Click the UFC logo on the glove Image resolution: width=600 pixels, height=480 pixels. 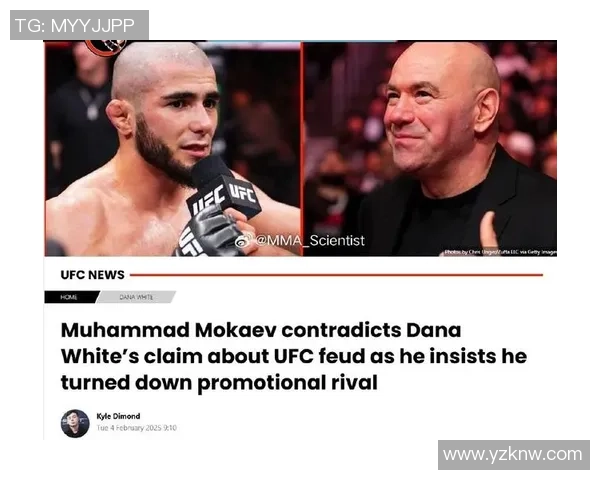tap(190, 243)
